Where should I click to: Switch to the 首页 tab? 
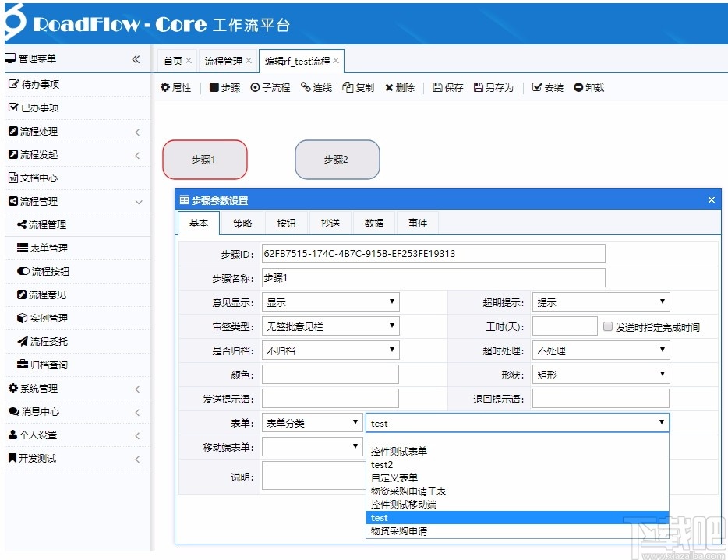click(x=171, y=60)
